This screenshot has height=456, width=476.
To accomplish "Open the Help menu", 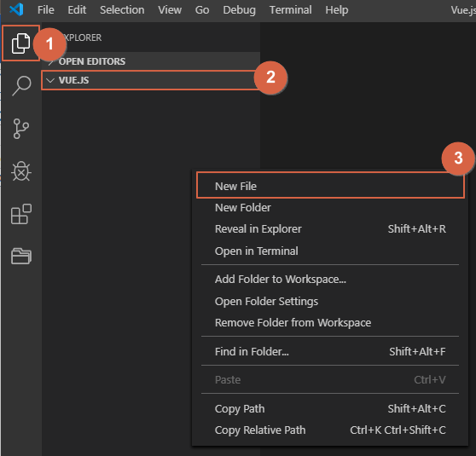I will (337, 10).
